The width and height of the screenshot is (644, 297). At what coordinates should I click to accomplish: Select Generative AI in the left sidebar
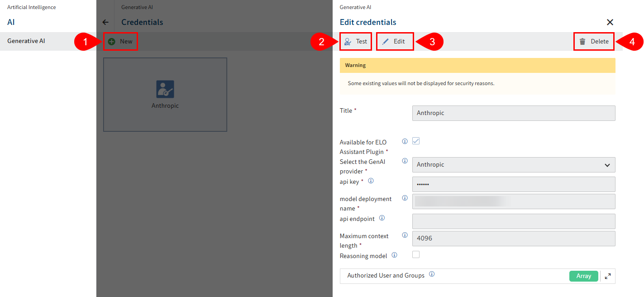coord(26,41)
